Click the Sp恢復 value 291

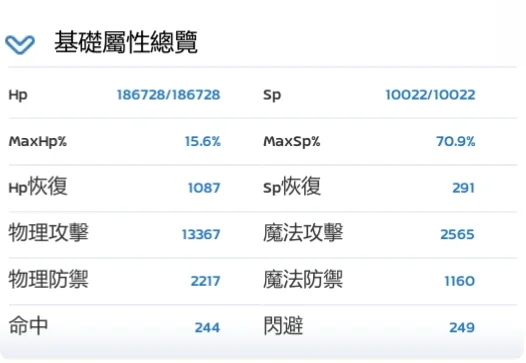tap(463, 188)
